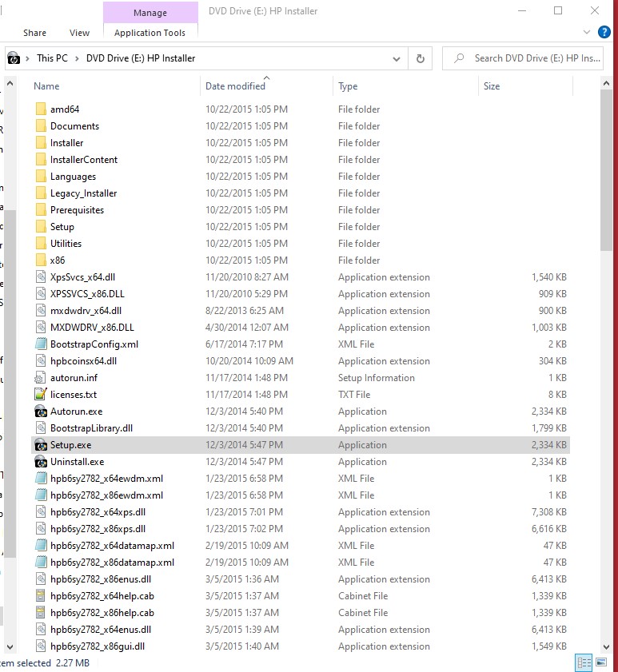Select hpb6sy2782_x64xps.dll file name

click(x=98, y=512)
